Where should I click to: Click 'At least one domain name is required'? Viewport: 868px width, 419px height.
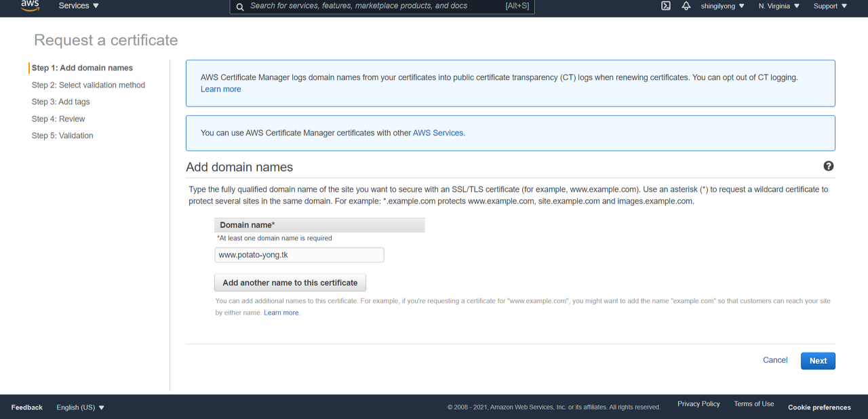point(274,238)
